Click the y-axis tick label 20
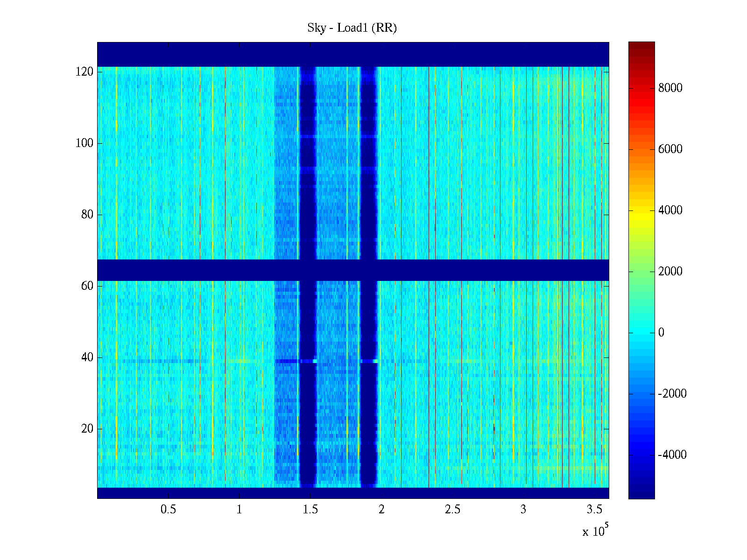 [x=87, y=429]
